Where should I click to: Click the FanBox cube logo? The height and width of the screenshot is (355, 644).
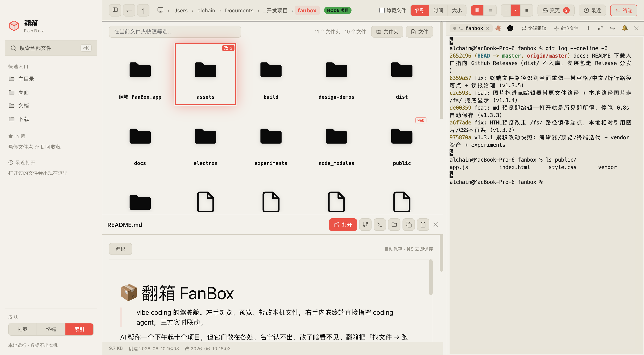pyautogui.click(x=14, y=26)
